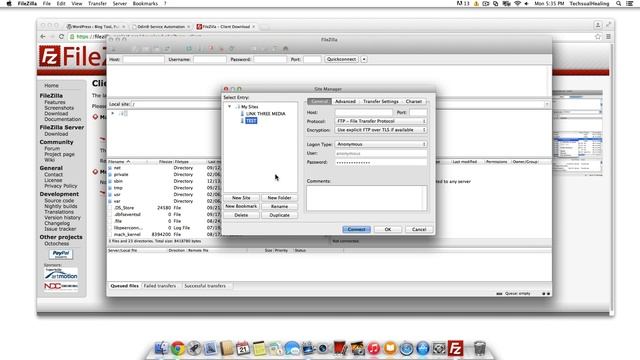Open Calendar from the Dock
The width and height of the screenshot is (640, 360).
coord(243,348)
